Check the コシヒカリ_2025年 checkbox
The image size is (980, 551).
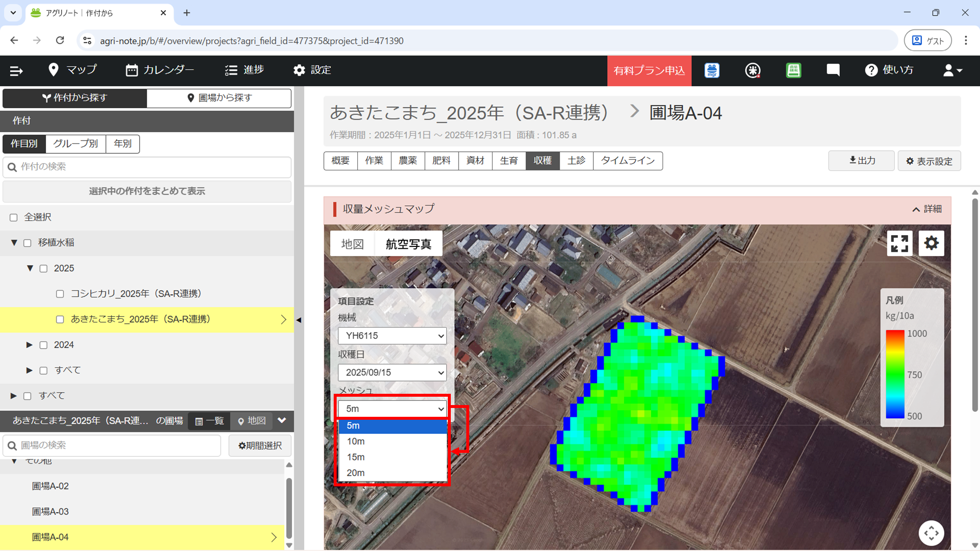(x=60, y=294)
